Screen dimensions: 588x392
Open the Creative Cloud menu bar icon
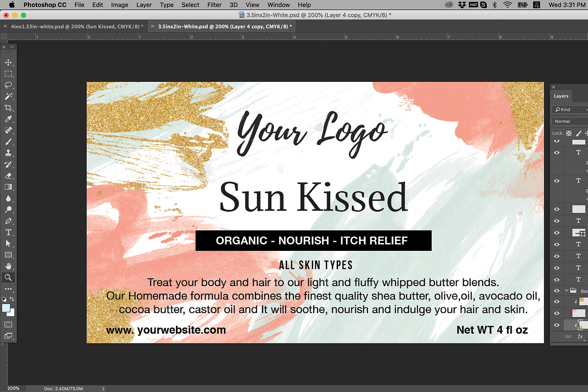[449, 5]
